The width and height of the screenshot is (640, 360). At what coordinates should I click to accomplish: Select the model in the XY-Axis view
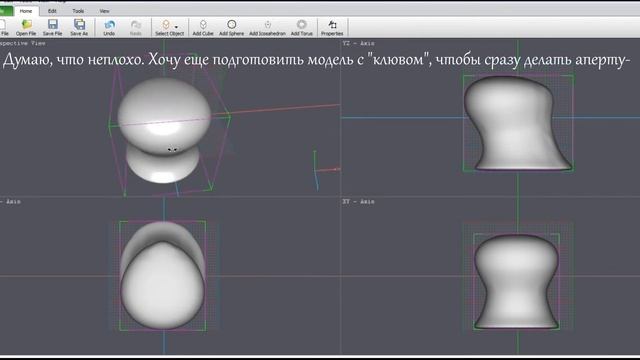tap(516, 282)
